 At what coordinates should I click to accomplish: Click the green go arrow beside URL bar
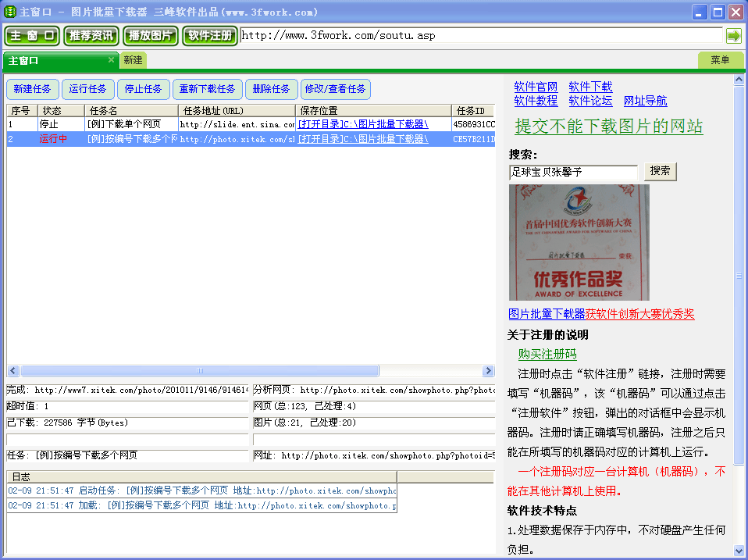click(x=732, y=36)
